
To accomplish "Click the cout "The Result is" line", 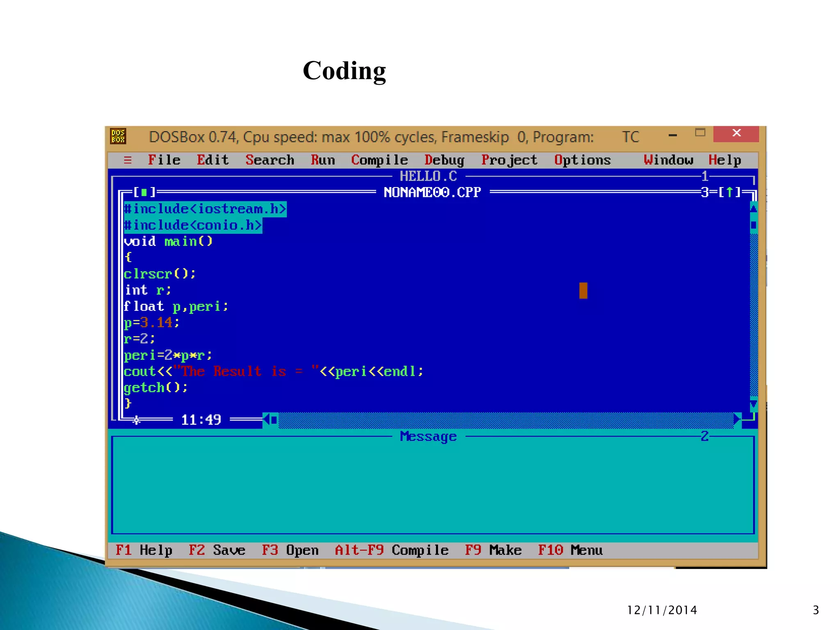I will pyautogui.click(x=274, y=371).
